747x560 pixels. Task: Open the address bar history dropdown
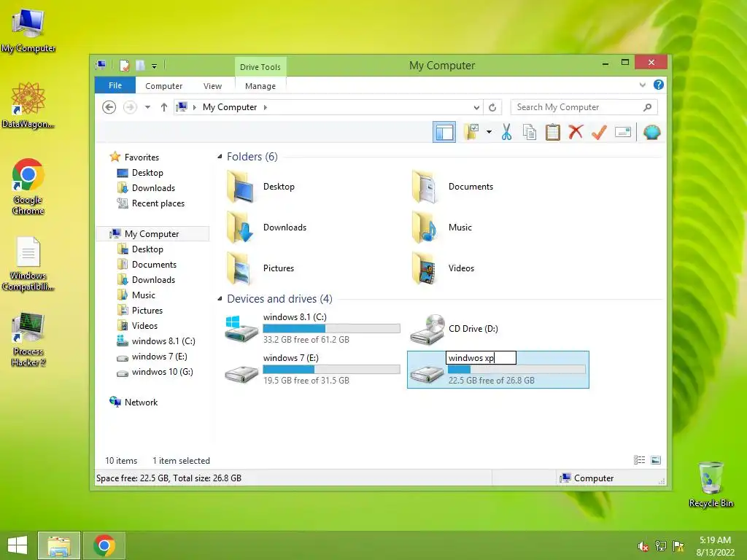476,107
